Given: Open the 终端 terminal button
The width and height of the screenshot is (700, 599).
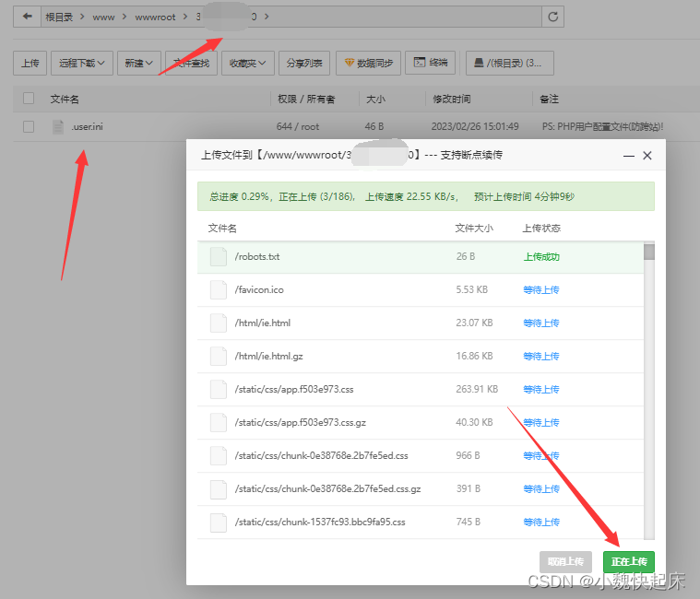Looking at the screenshot, I should coord(431,63).
